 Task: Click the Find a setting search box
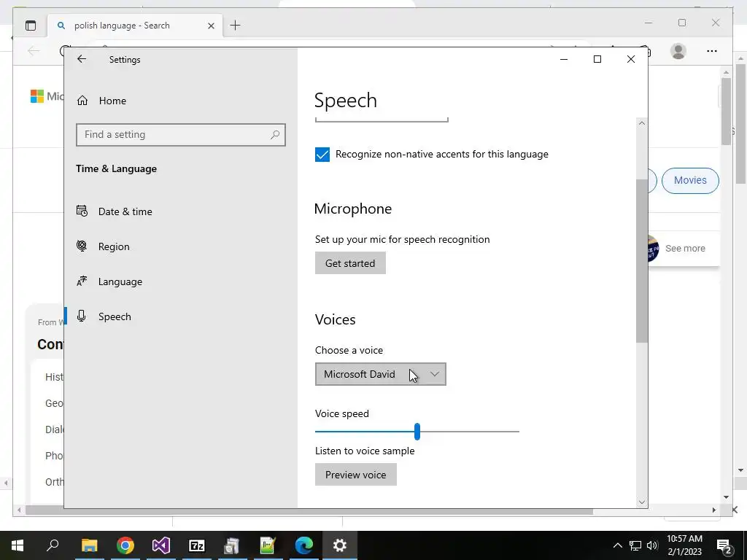point(181,135)
